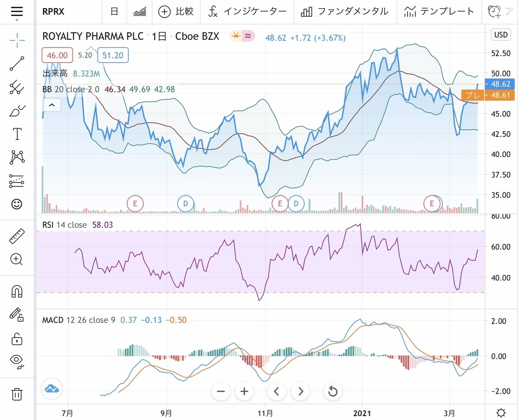Move chart left with arrow button

point(277,392)
